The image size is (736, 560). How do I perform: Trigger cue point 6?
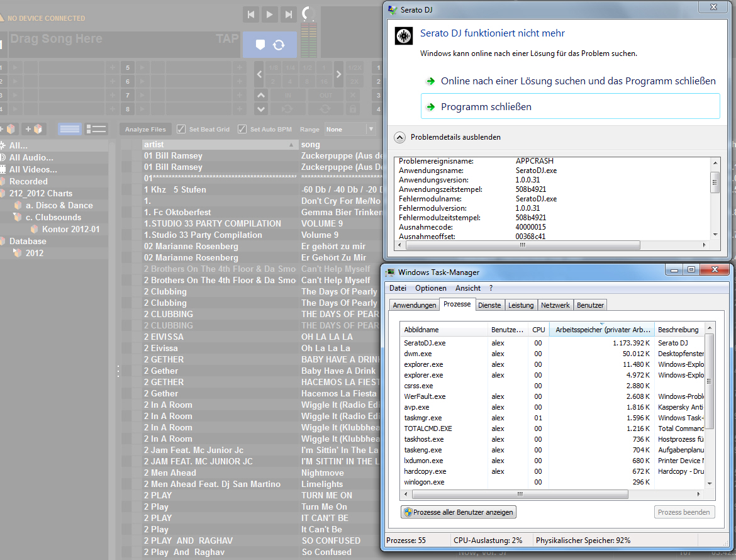127,81
